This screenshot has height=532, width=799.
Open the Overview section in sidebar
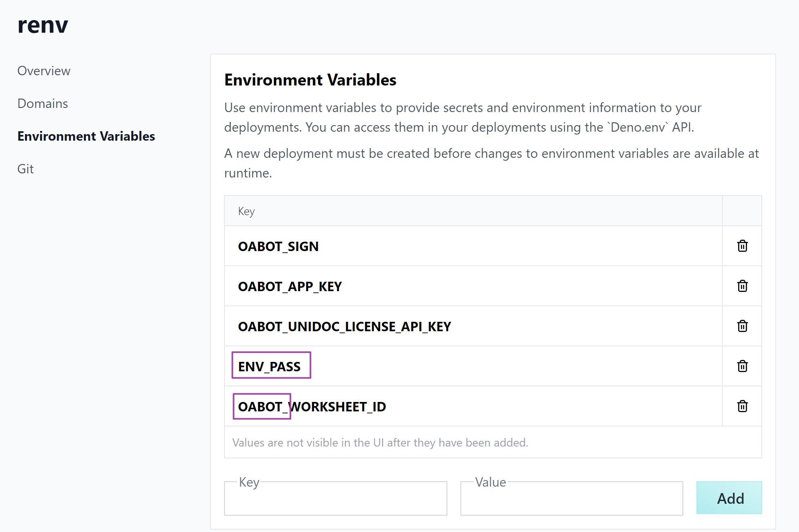pos(44,71)
